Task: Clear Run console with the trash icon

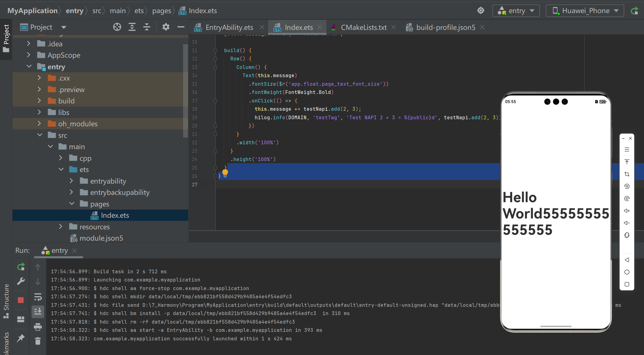Action: [x=38, y=341]
